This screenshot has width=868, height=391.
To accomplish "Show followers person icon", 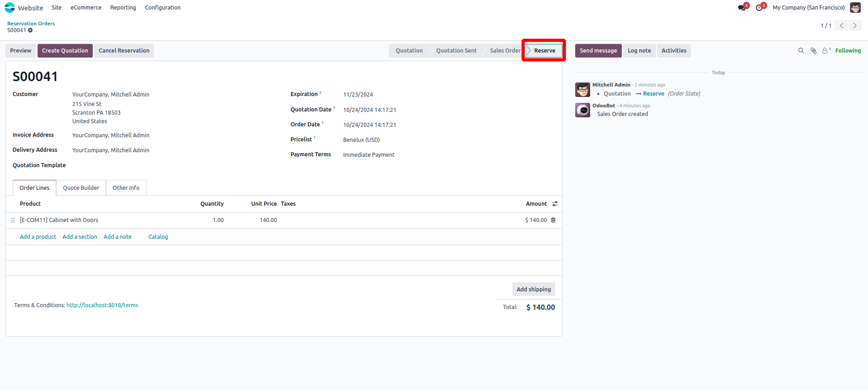I will (826, 51).
